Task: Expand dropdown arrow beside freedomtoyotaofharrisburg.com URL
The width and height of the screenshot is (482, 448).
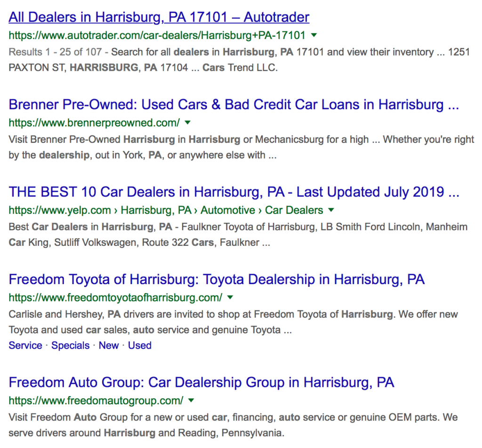Action: (230, 297)
